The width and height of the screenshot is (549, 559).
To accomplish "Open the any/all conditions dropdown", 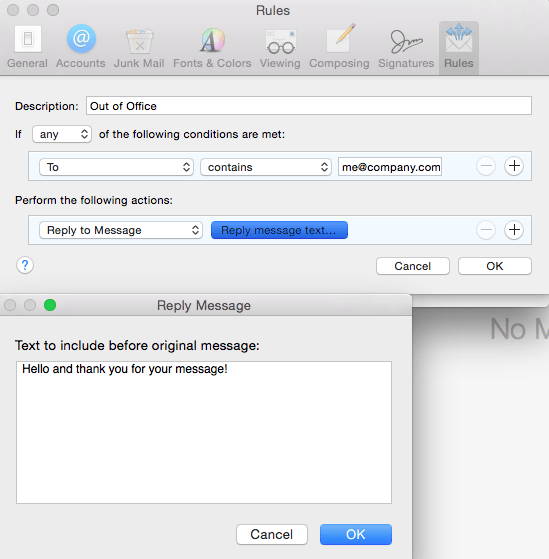I will point(62,134).
